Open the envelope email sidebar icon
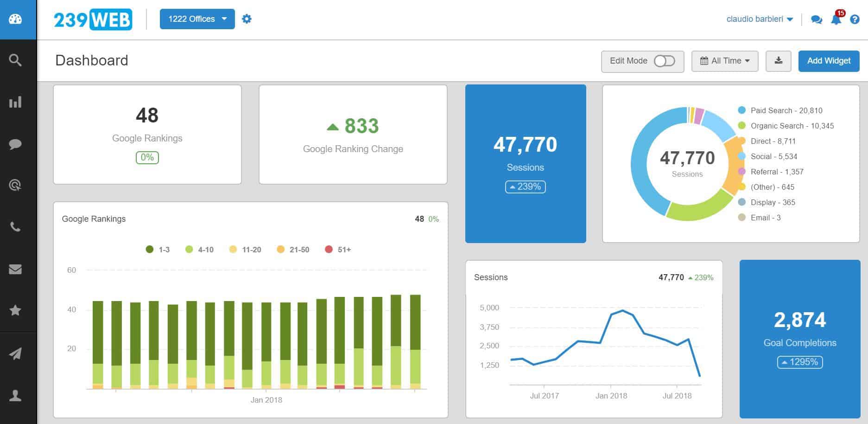This screenshot has width=868, height=424. [15, 269]
